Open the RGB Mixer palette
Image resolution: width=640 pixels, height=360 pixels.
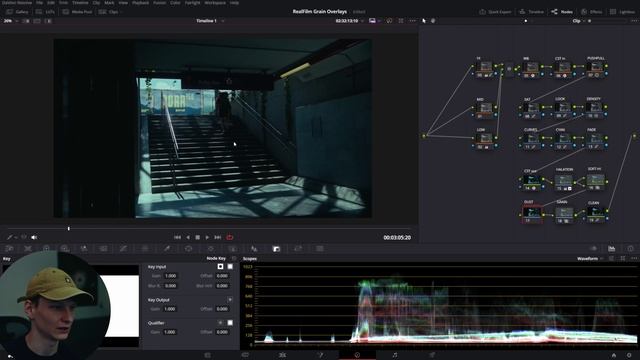pyautogui.click(x=84, y=249)
